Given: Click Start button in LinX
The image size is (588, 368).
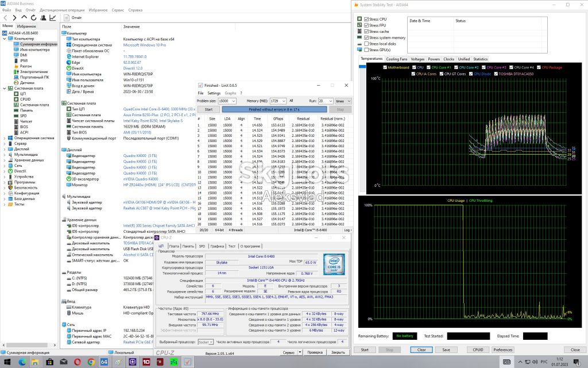Looking at the screenshot, I should tap(208, 110).
